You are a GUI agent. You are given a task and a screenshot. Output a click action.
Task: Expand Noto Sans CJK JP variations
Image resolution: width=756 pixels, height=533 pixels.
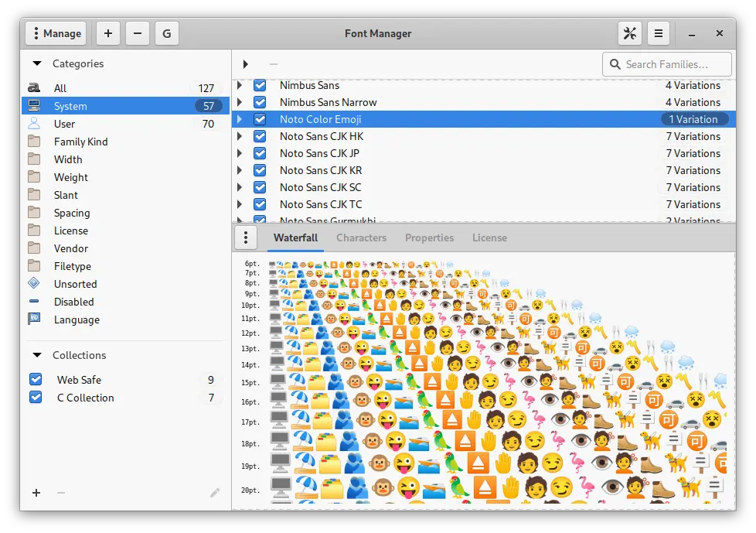tap(240, 153)
